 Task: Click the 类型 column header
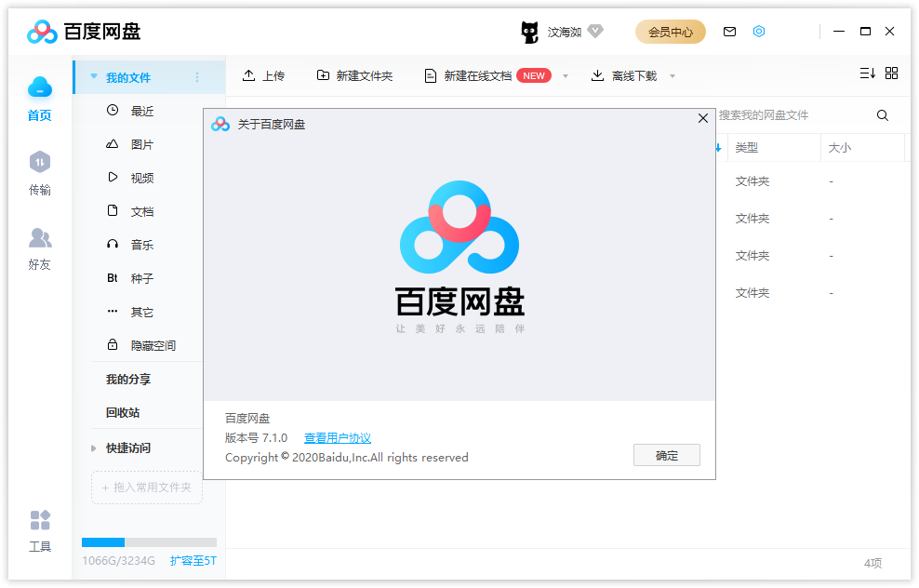[x=747, y=148]
